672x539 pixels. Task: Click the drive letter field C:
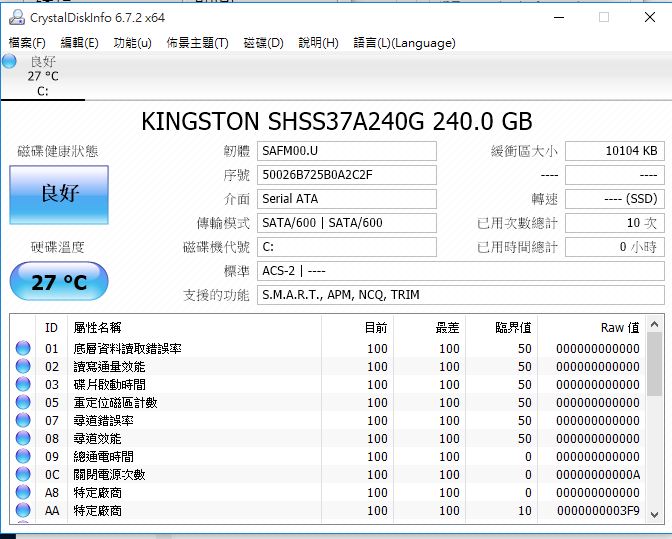347,247
